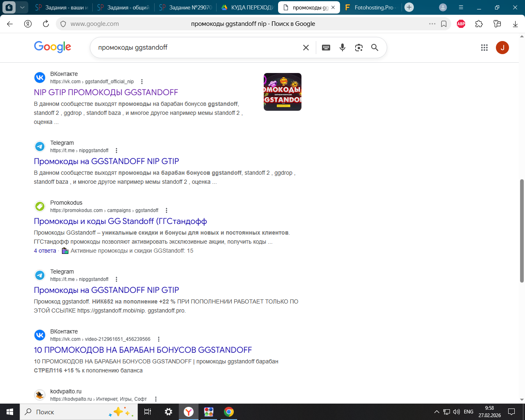This screenshot has height=420, width=525.
Task: Open the Yandex Browser main menu
Action: pos(461,7)
